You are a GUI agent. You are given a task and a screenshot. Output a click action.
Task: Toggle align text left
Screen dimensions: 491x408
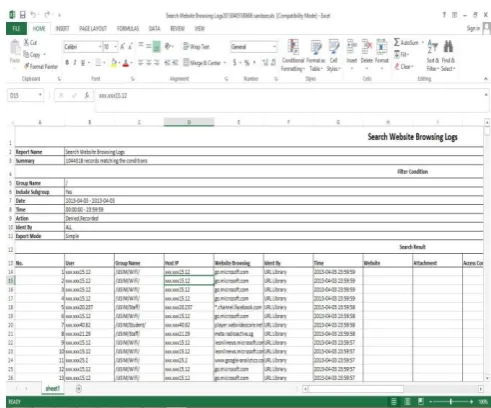click(x=141, y=62)
